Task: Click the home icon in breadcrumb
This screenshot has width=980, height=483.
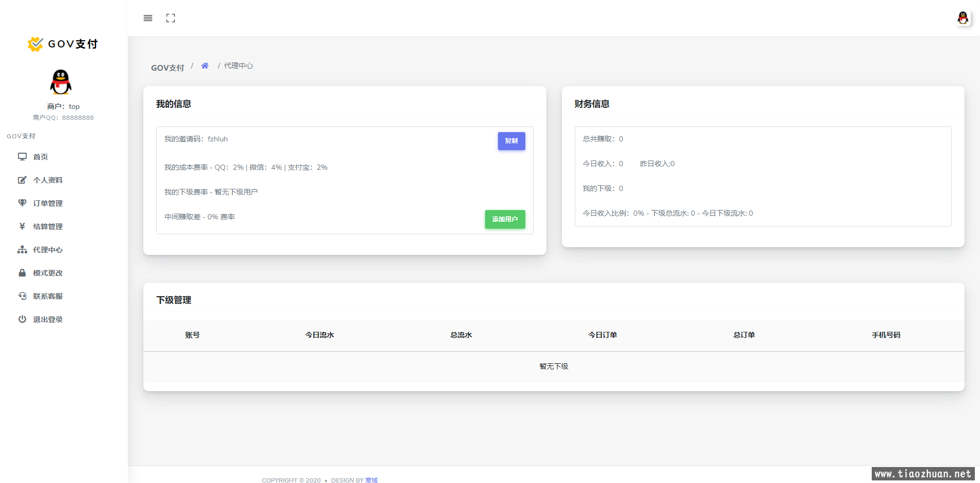Action: (x=205, y=66)
